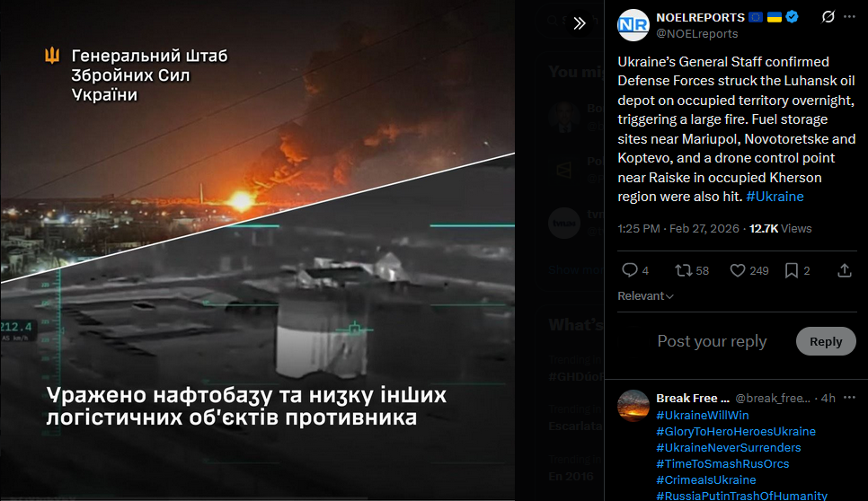Bookmark the post

point(792,270)
